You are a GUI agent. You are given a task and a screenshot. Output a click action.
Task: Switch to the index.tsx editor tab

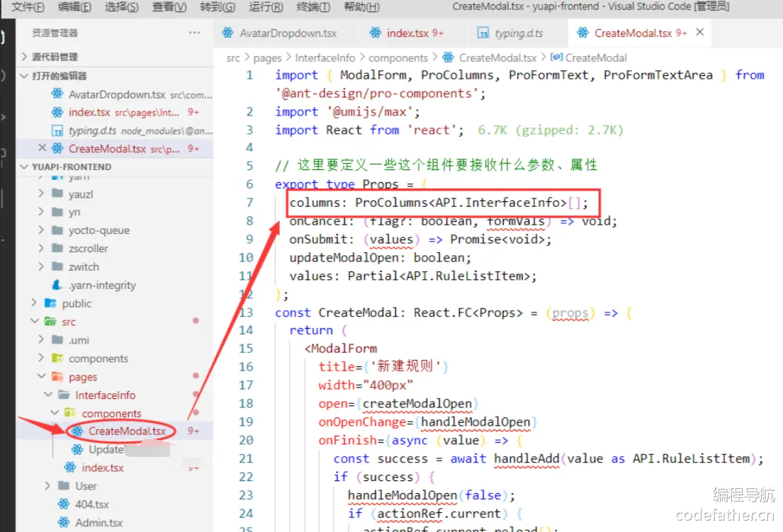pyautogui.click(x=407, y=33)
